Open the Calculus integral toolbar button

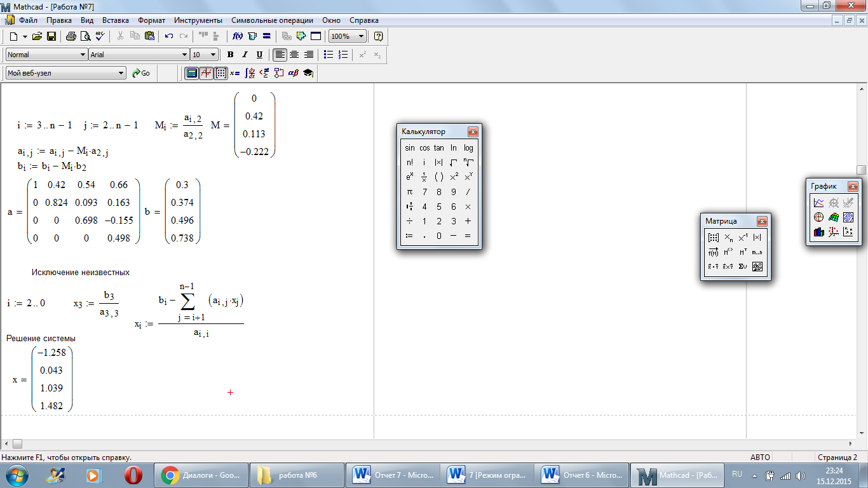[x=250, y=73]
